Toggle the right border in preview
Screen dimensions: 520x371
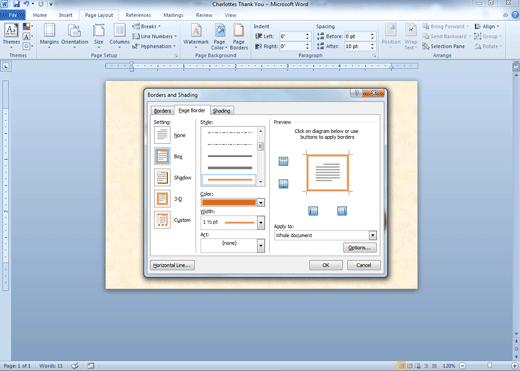click(342, 211)
